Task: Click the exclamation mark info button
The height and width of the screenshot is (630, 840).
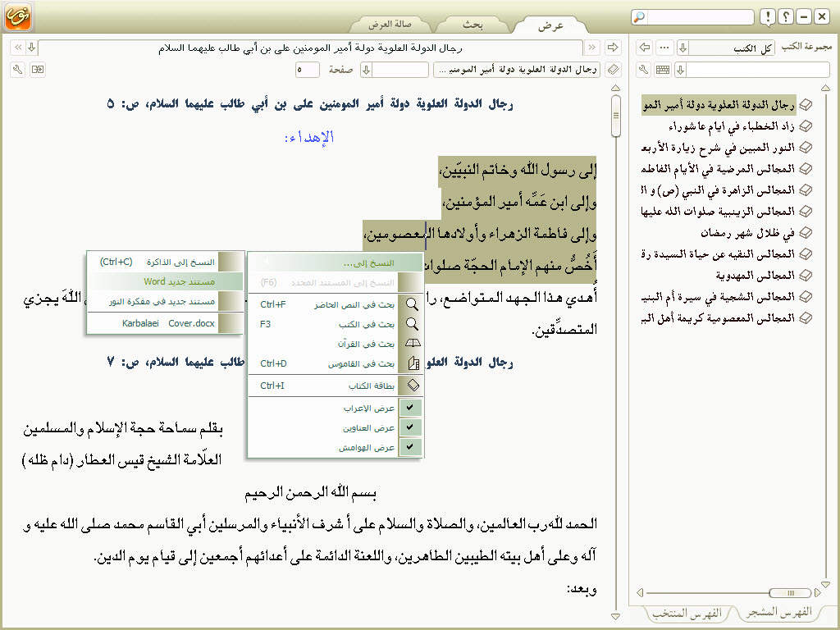Action: coord(767,17)
